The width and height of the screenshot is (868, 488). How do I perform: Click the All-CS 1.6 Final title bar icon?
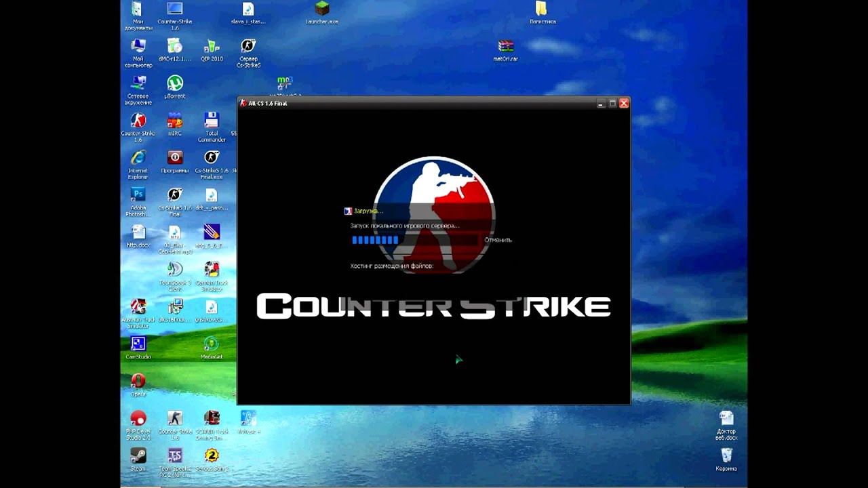243,103
